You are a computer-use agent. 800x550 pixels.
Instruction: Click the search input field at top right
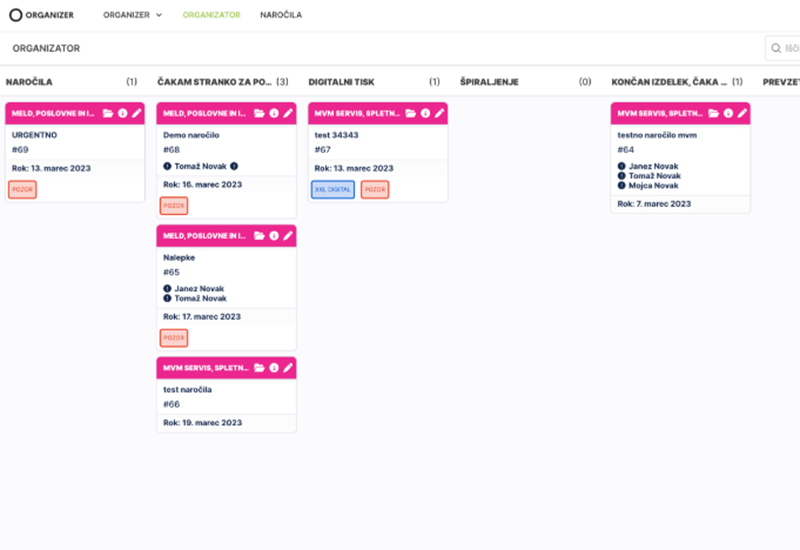784,48
